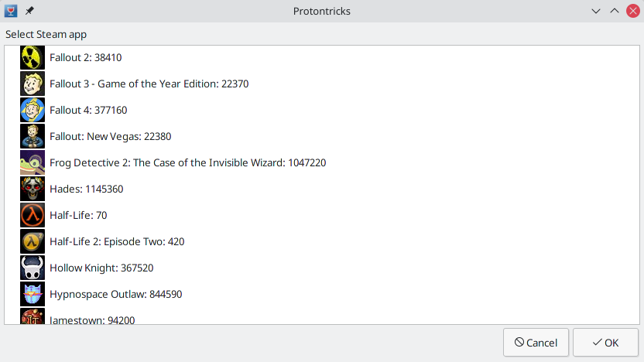Click the Hollow Knight mask icon
The height and width of the screenshot is (362, 644).
[x=33, y=268]
